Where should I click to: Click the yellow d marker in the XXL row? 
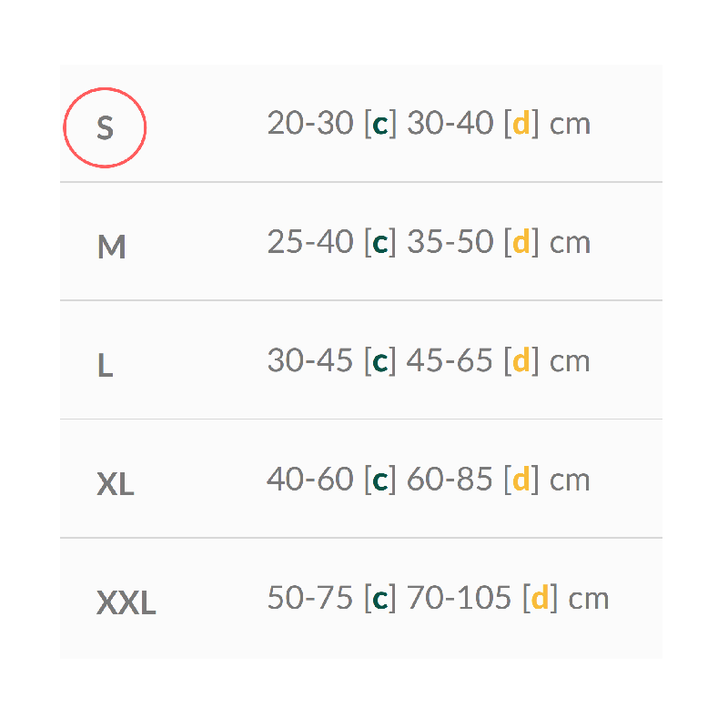pyautogui.click(x=540, y=599)
